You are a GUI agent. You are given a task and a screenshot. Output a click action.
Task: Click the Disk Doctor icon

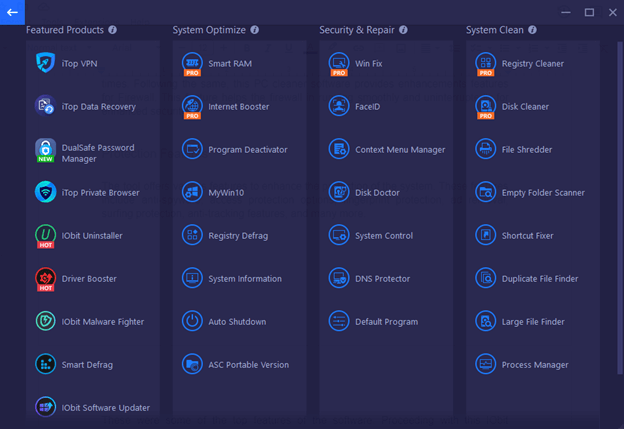pyautogui.click(x=339, y=192)
